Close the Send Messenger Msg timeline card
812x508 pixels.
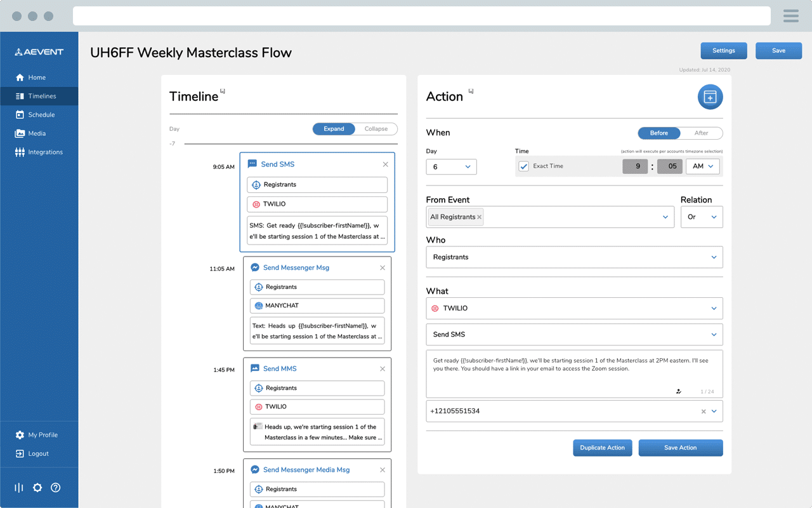point(383,268)
